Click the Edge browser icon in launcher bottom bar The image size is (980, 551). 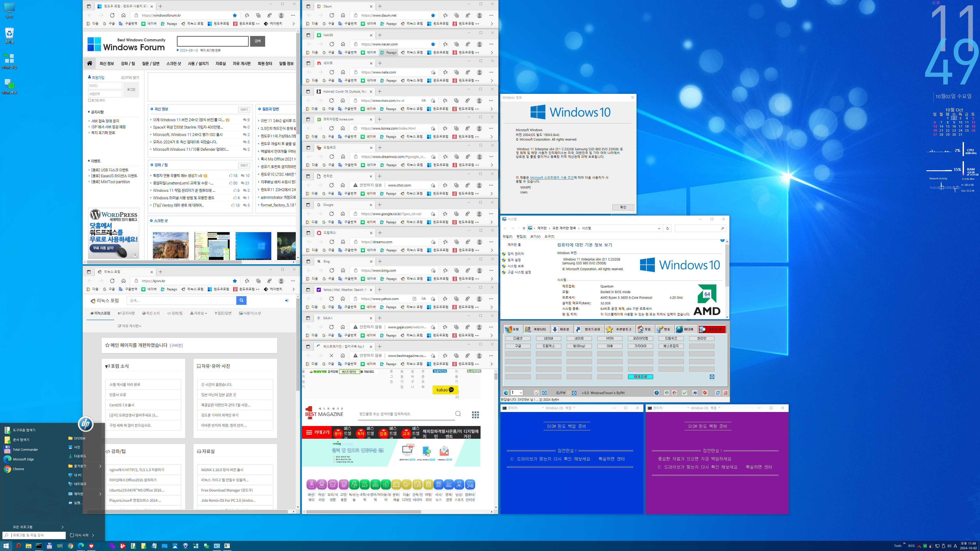click(x=506, y=393)
